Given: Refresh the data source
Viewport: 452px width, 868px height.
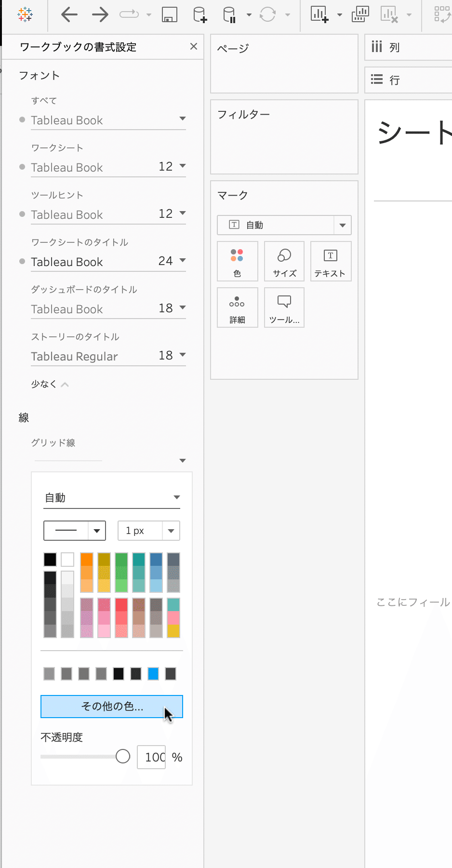Looking at the screenshot, I should click(x=267, y=14).
